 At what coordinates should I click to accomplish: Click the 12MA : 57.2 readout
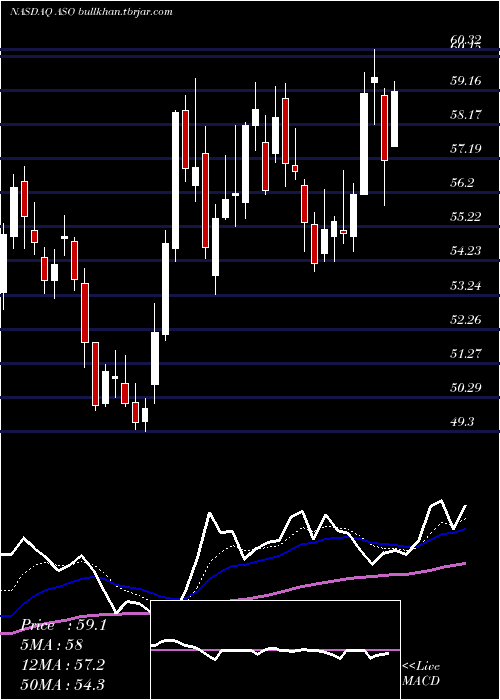pos(62,665)
